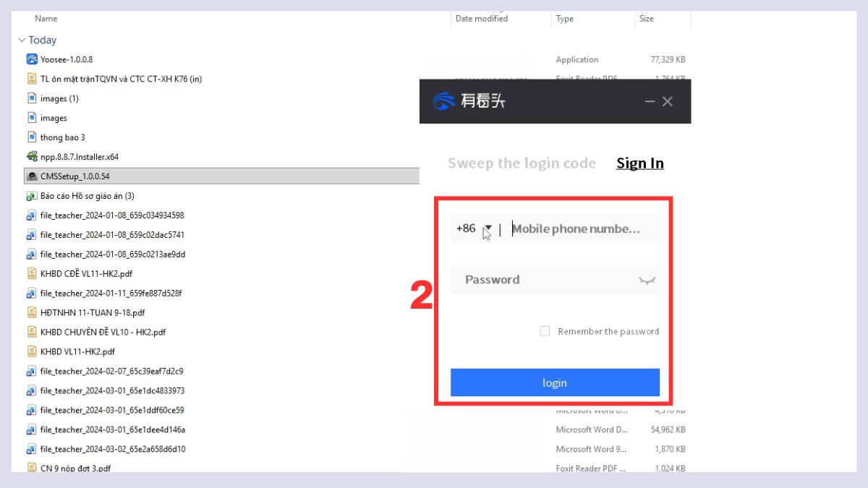Click the Password input field

click(x=555, y=280)
